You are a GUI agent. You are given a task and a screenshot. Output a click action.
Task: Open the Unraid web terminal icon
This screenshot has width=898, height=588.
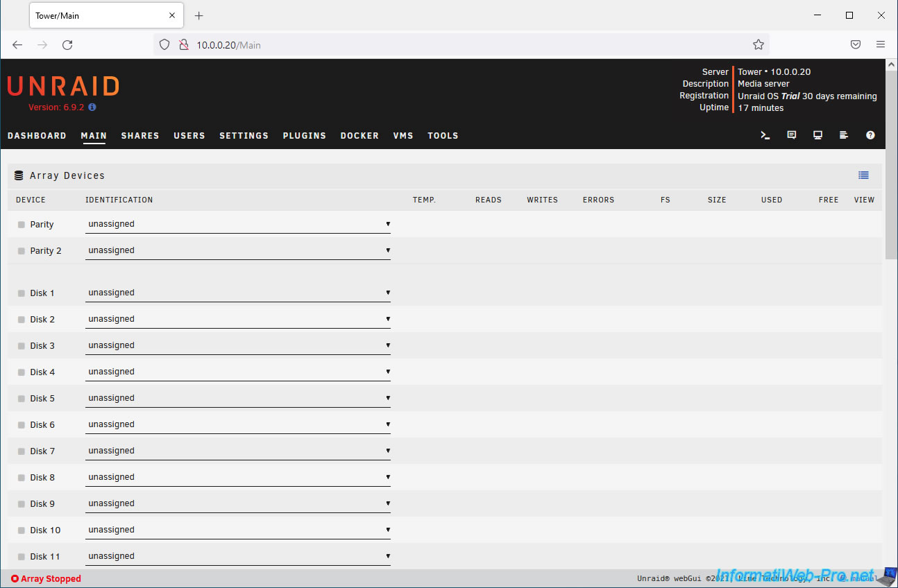[x=765, y=135]
